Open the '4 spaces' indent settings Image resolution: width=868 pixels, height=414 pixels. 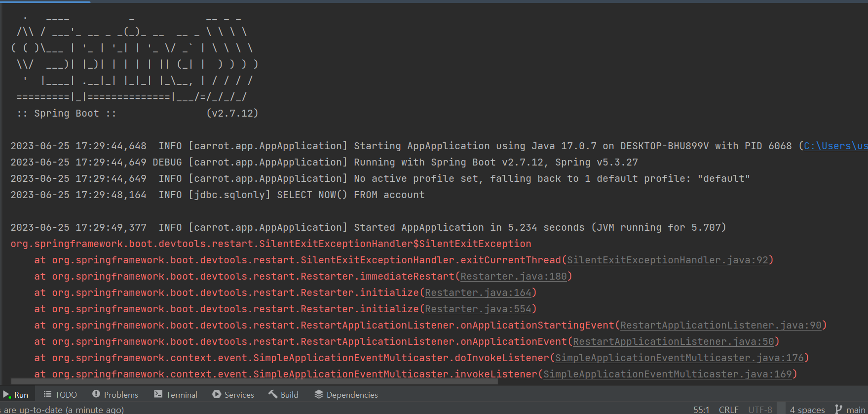(807, 410)
